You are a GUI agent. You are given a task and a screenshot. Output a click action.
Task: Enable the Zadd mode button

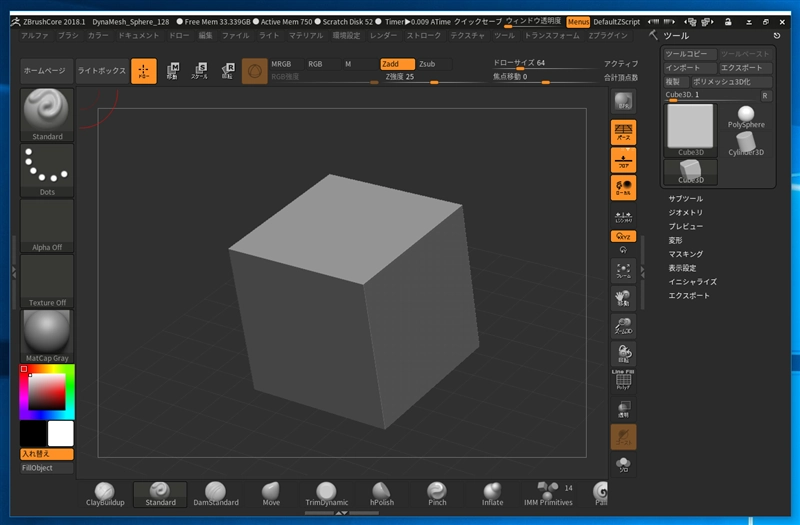pyautogui.click(x=397, y=64)
